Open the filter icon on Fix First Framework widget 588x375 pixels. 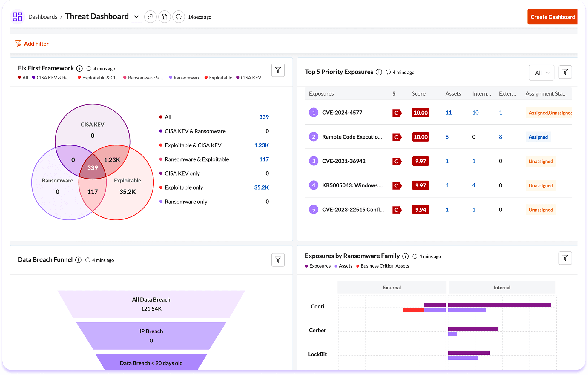[278, 70]
